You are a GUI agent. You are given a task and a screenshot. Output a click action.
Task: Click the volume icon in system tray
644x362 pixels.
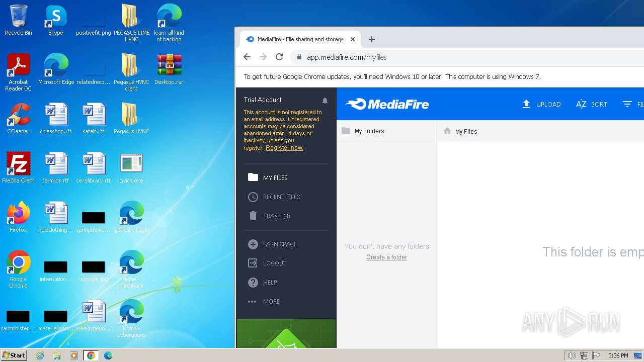[572, 355]
